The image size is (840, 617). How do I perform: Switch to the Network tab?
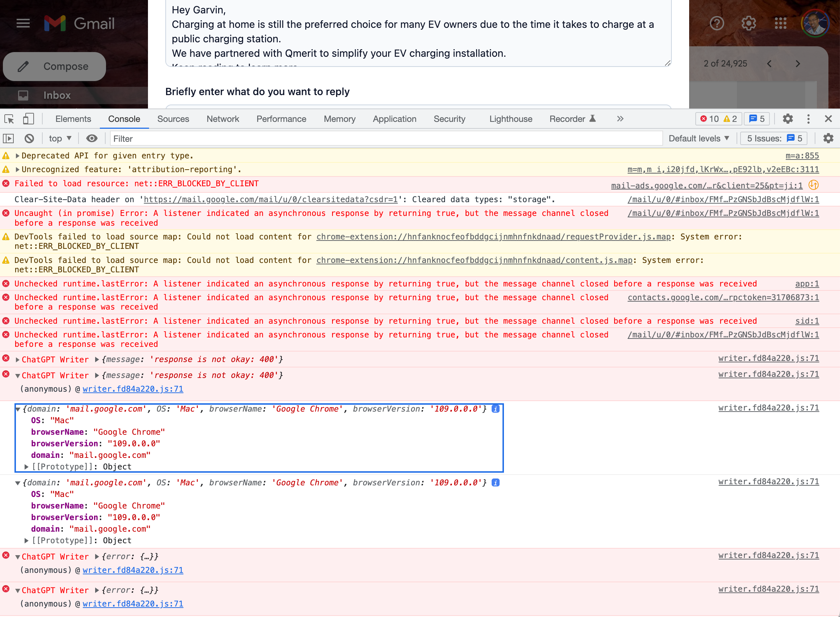222,119
